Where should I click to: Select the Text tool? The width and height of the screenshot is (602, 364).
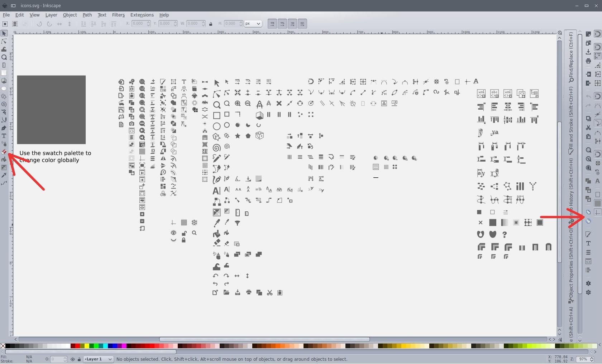pyautogui.click(x=4, y=135)
